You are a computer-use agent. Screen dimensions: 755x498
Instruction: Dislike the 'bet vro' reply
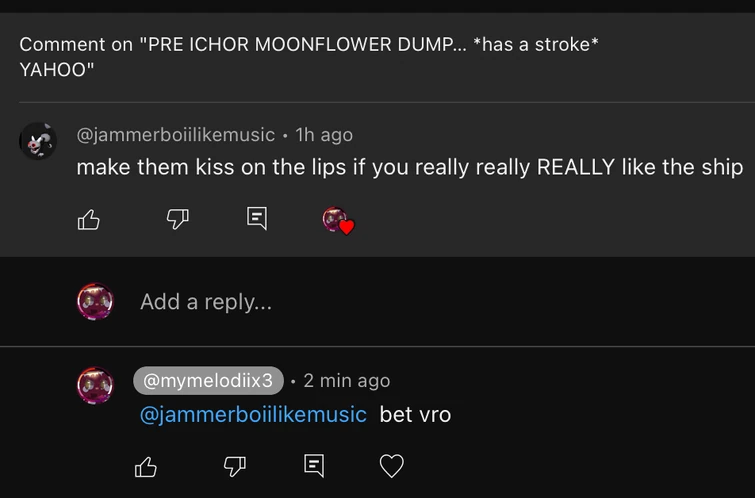(234, 466)
